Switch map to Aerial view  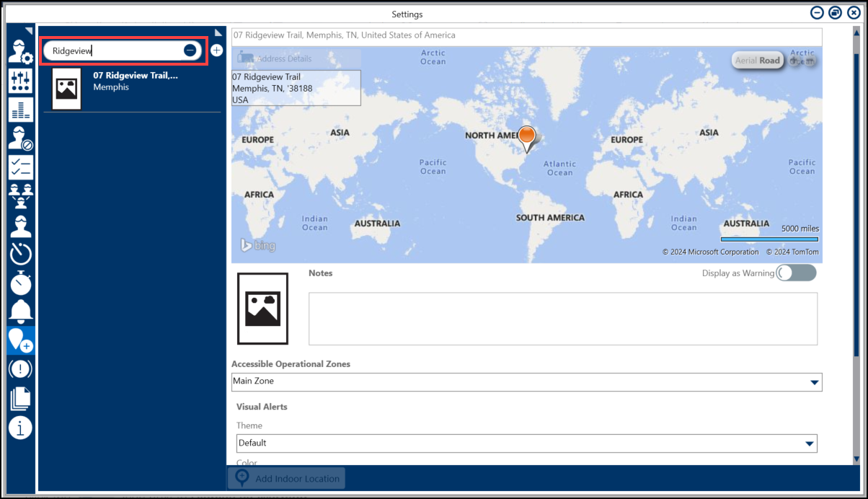pos(745,61)
